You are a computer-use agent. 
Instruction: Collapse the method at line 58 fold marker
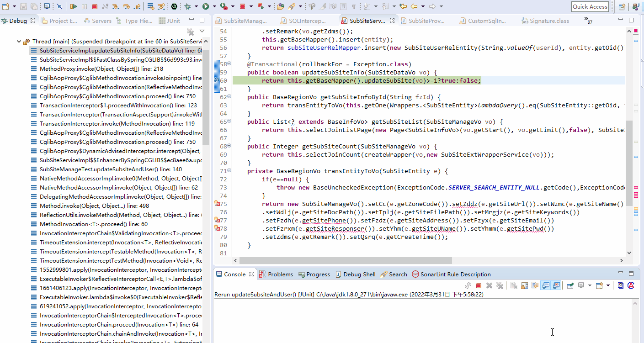(229, 64)
